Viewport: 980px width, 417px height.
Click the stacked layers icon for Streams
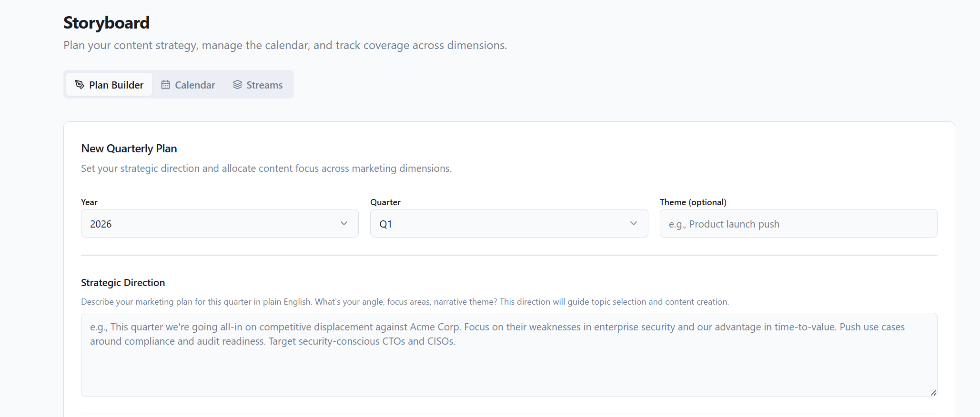coord(237,85)
